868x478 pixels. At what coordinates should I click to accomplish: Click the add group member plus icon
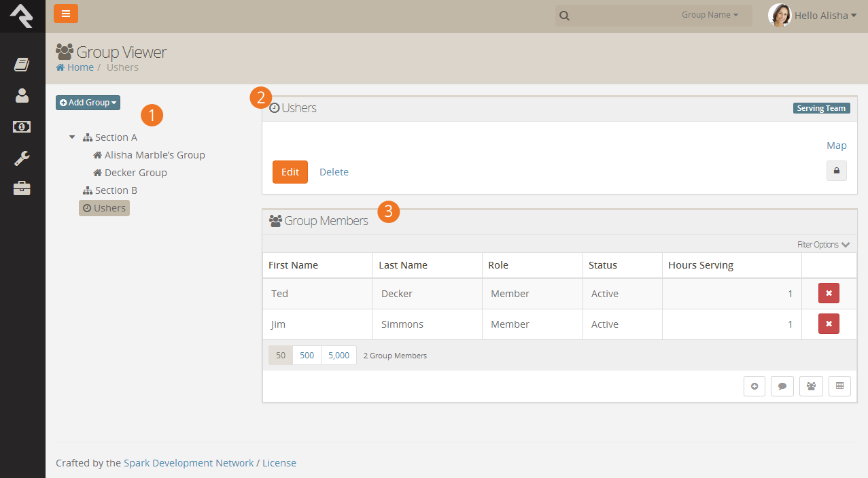[754, 386]
